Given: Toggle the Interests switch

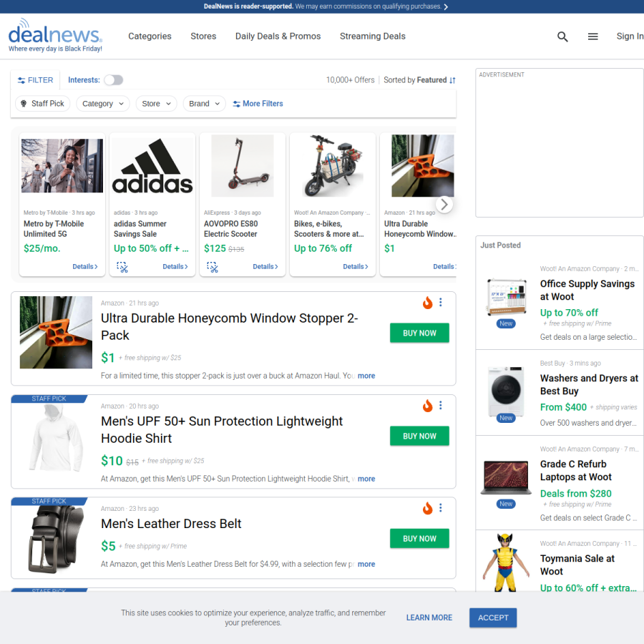Looking at the screenshot, I should [114, 80].
